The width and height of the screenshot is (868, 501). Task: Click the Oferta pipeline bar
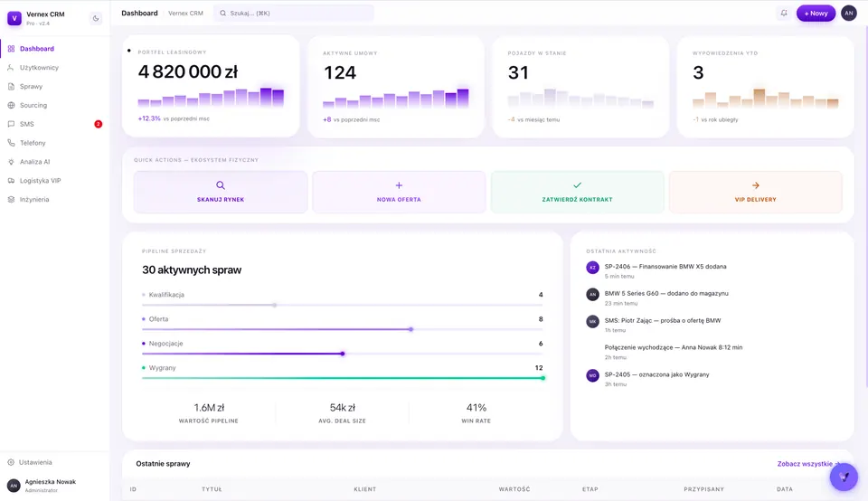(342, 329)
